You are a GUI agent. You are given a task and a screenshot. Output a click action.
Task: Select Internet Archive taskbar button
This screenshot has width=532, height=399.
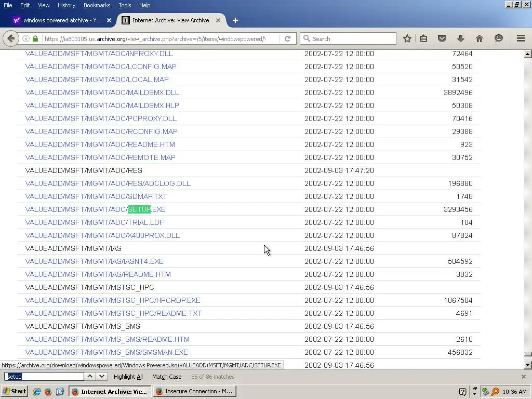(x=110, y=391)
